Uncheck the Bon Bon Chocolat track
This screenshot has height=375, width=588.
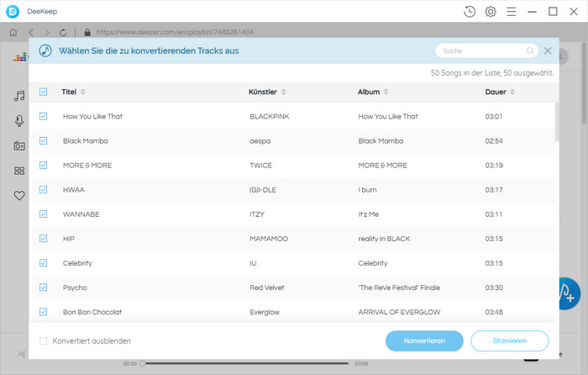[43, 312]
